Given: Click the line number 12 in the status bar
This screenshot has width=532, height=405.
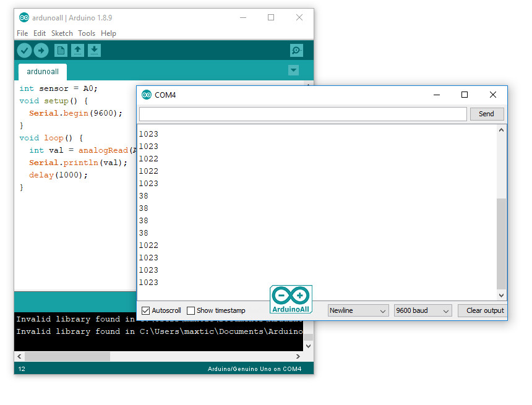Looking at the screenshot, I should click(x=22, y=369).
